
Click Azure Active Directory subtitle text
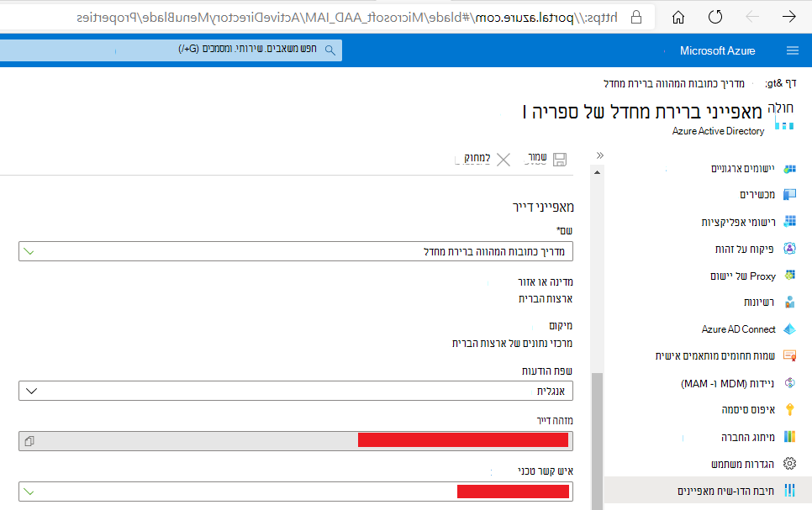tap(718, 131)
